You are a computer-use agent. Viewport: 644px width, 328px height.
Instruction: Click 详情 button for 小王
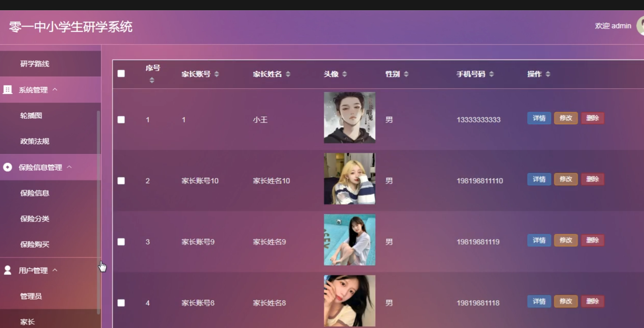[539, 118]
